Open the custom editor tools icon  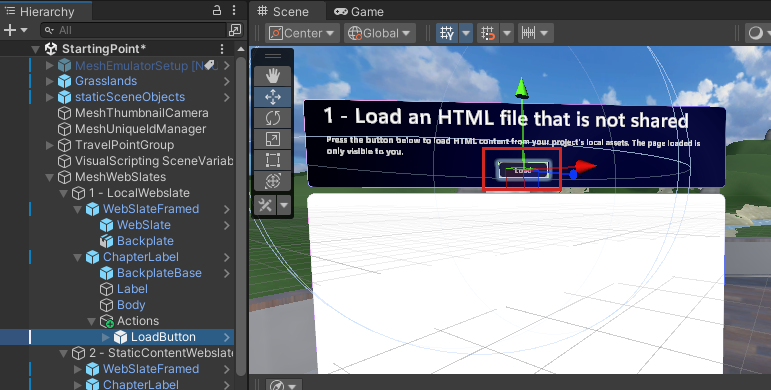click(266, 205)
